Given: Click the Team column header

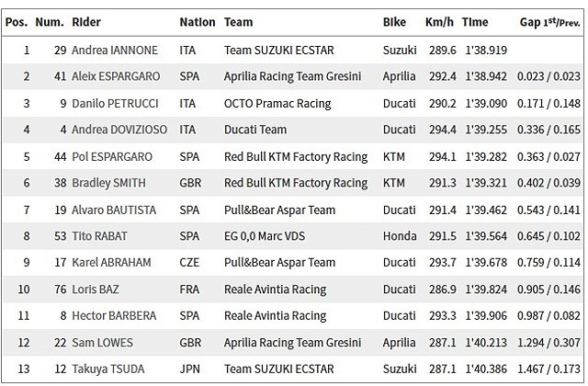Looking at the screenshot, I should (239, 21).
